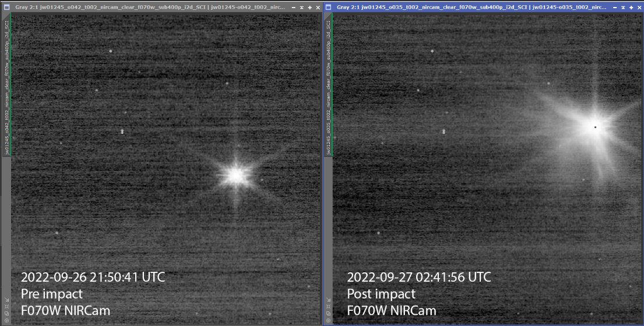
Task: Maximize the o042 image window with plus icon
Action: [309, 8]
